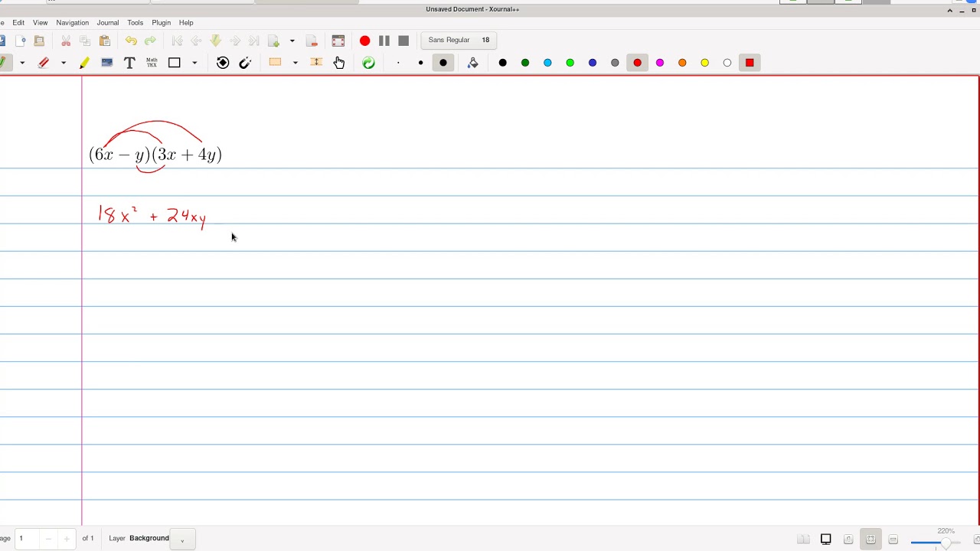980x551 pixels.
Task: Select the Text tool
Action: (x=129, y=63)
